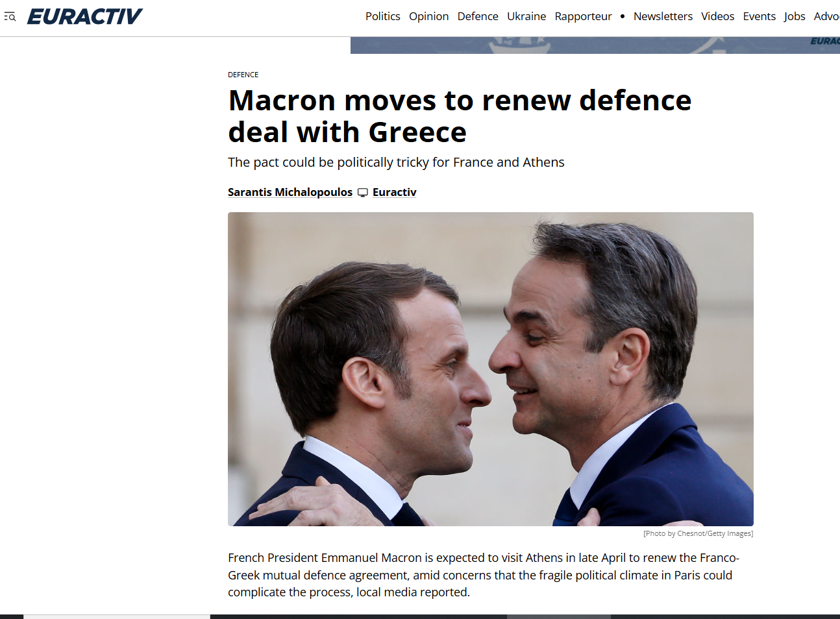
Task: Open the Macron and Mitsotakis article photo
Action: pos(490,369)
